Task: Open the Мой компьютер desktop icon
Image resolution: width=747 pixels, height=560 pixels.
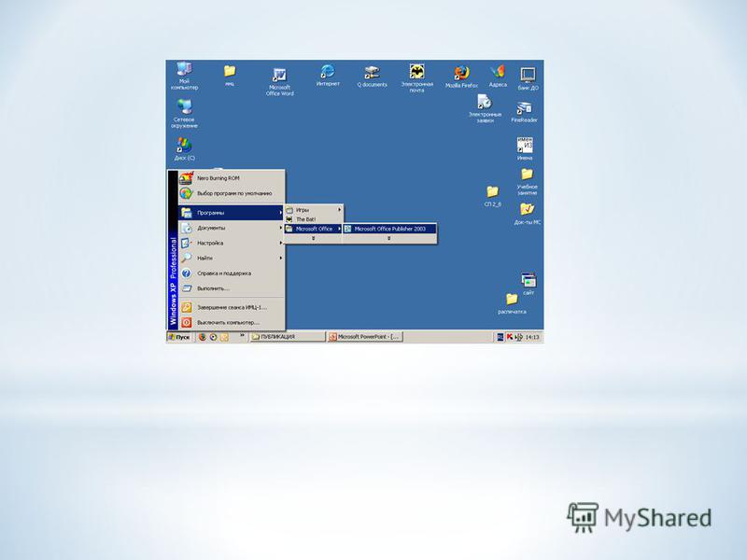Action: (x=184, y=76)
